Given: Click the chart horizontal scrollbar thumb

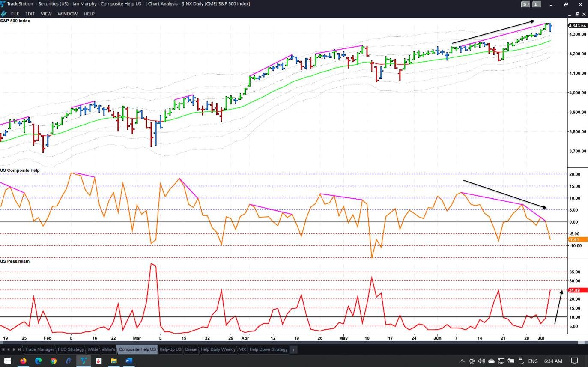Looking at the screenshot, I should (581, 343).
